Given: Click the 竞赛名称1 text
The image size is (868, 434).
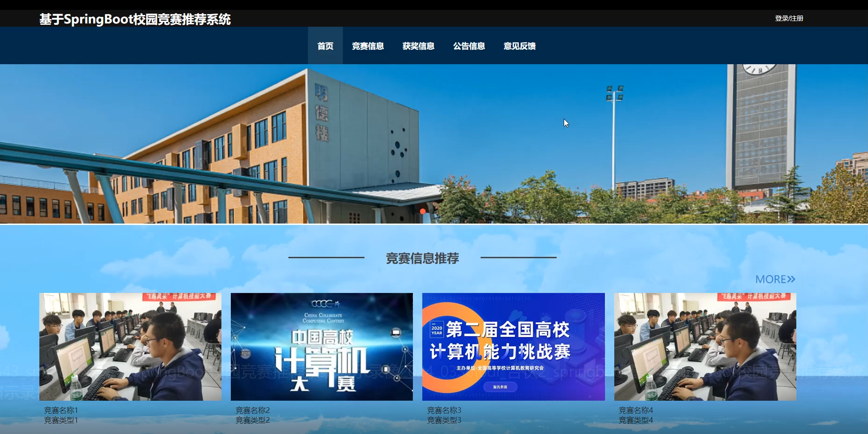Looking at the screenshot, I should (61, 410).
